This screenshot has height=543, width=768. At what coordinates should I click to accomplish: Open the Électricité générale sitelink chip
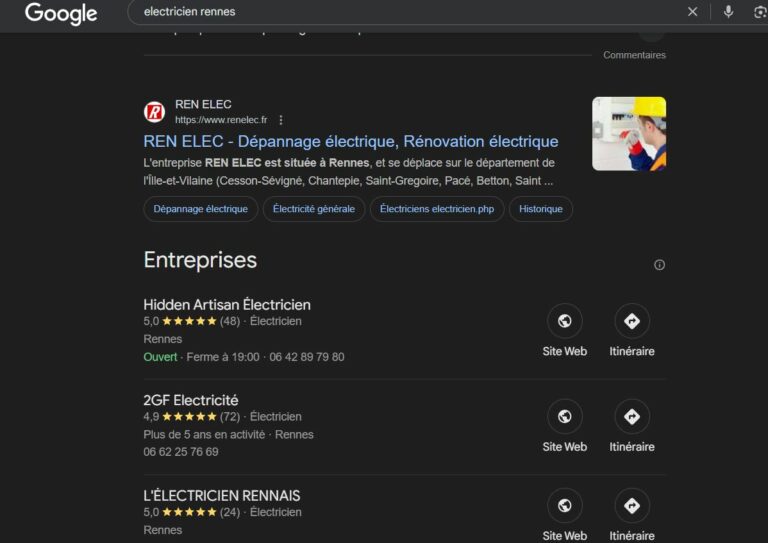tap(313, 209)
